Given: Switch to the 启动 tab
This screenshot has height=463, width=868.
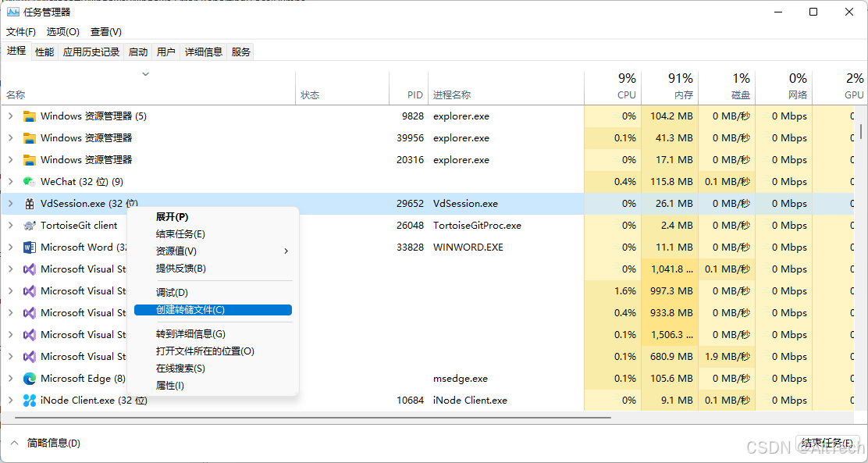Looking at the screenshot, I should pos(138,52).
